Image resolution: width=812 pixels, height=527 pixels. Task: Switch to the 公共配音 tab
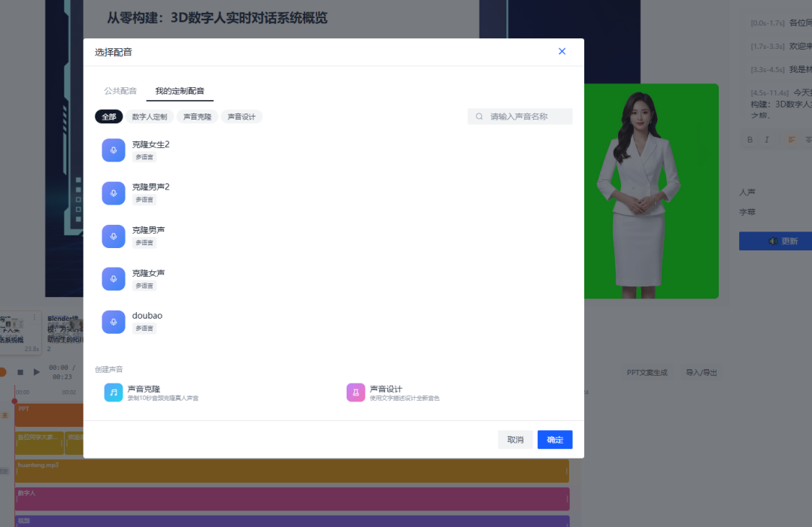tap(120, 91)
